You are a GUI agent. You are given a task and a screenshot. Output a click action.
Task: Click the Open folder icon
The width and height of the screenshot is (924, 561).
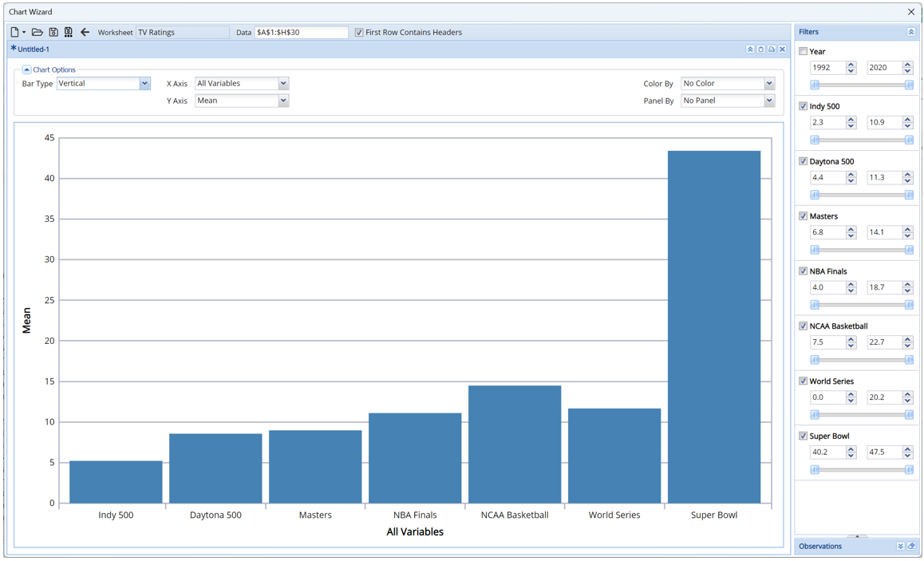37,33
